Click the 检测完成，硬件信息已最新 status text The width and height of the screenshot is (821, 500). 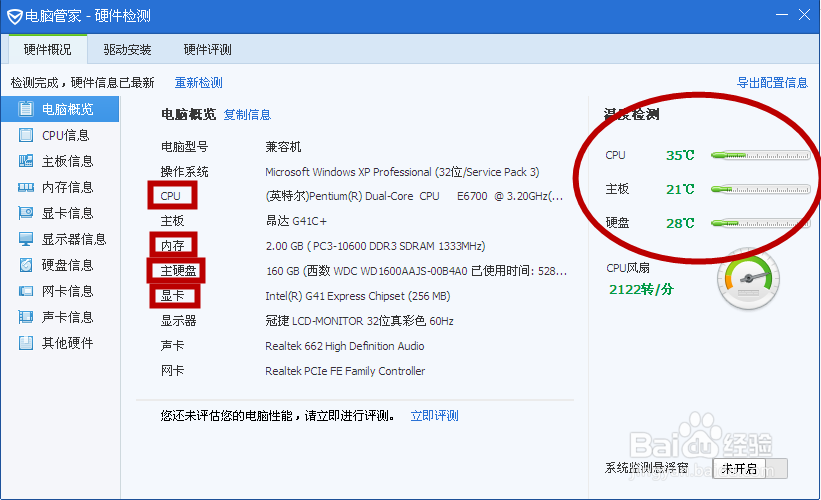pyautogui.click(x=82, y=83)
